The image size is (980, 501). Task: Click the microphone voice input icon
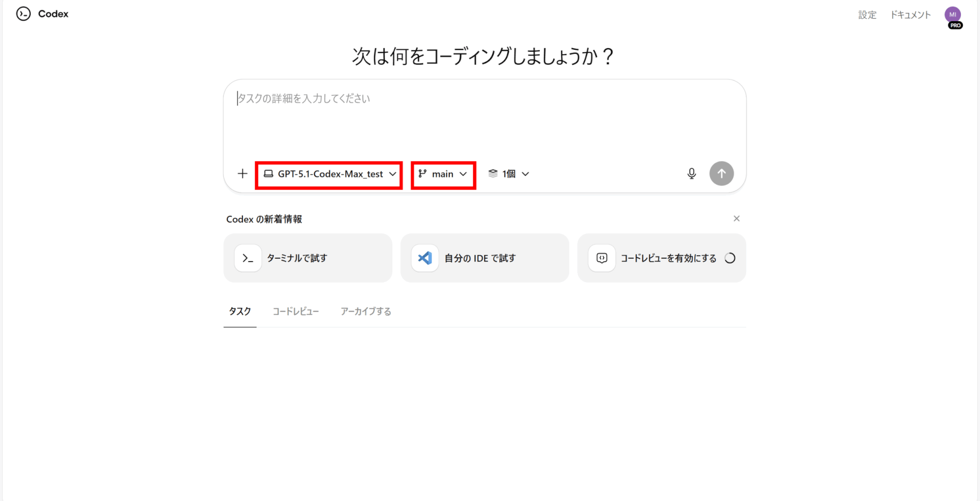pyautogui.click(x=691, y=173)
